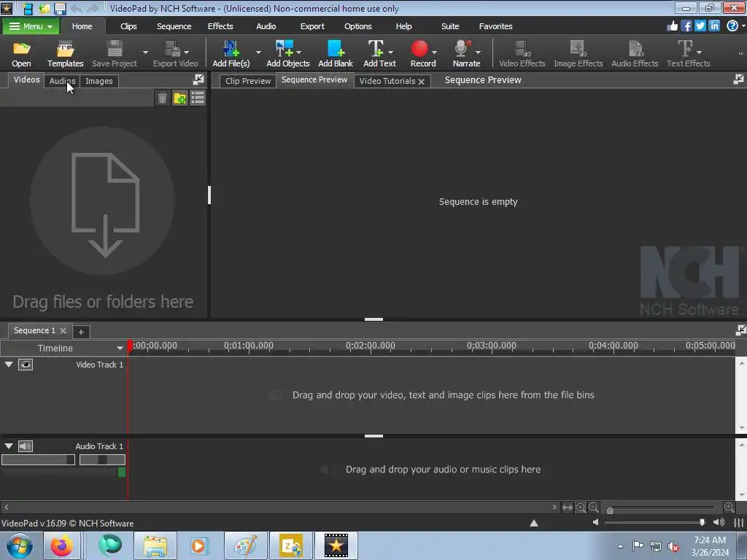Switch bin to list view
This screenshot has width=747, height=560.
197,98
